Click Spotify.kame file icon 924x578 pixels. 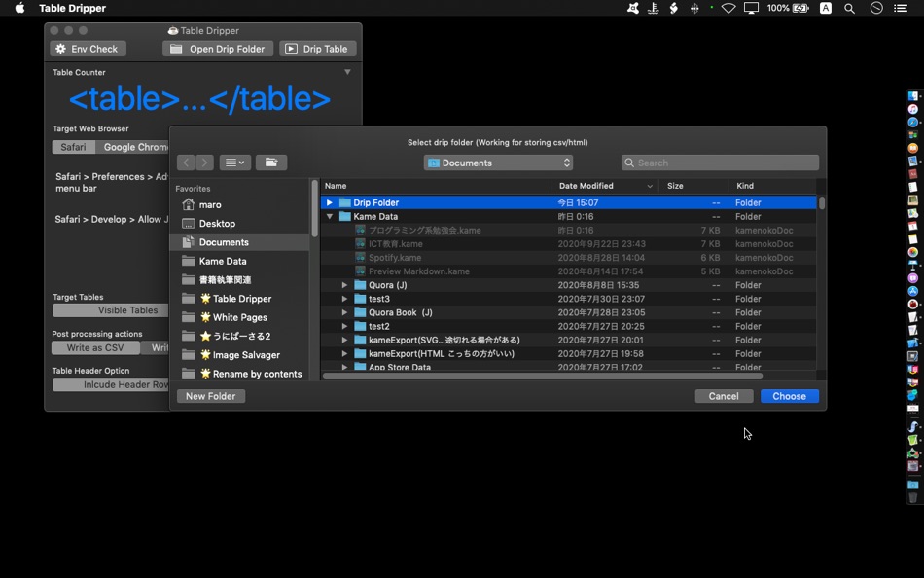360,258
